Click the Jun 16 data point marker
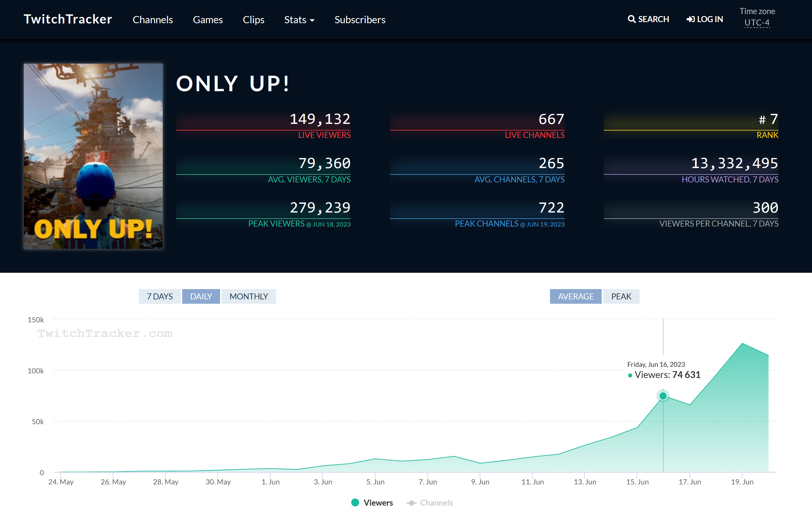 (663, 396)
